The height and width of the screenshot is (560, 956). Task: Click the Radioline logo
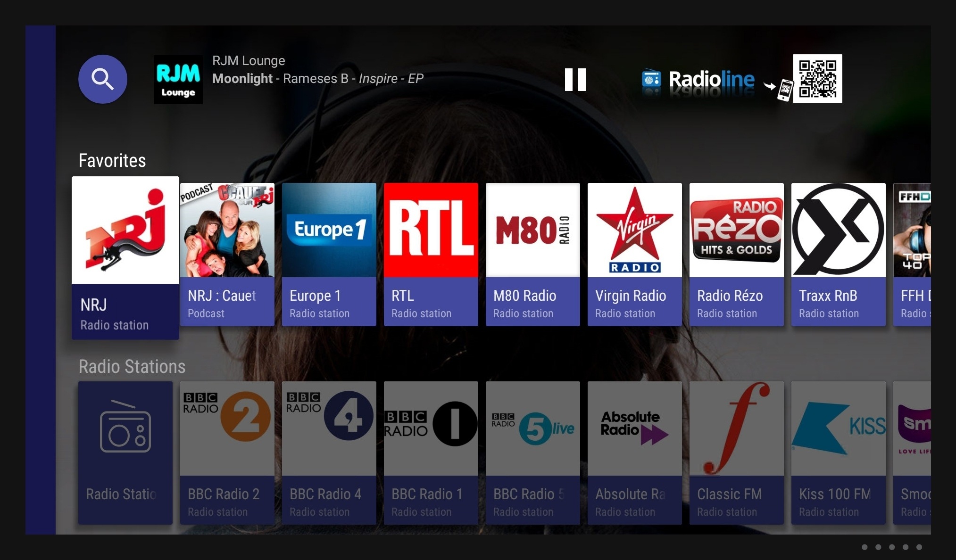[698, 79]
